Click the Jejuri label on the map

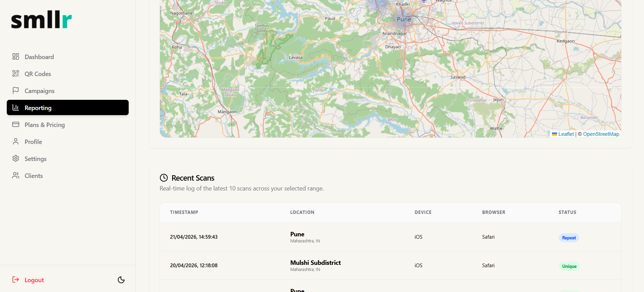(498, 99)
